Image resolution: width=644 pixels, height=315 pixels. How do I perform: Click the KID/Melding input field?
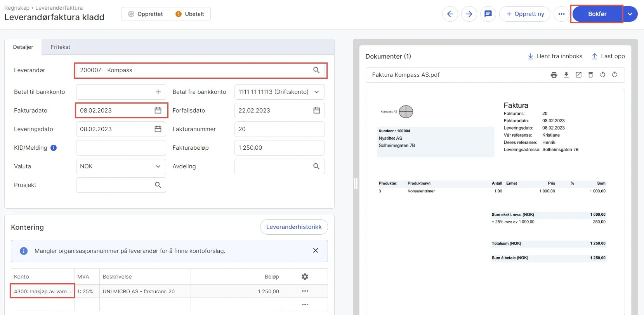121,148
